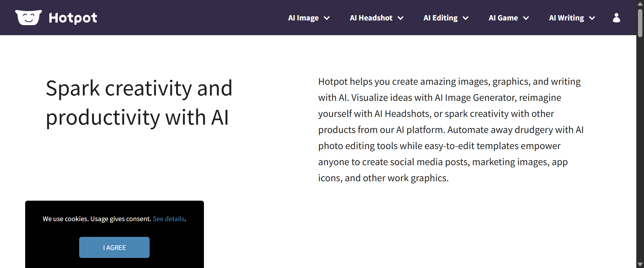Open the AI Editing menu label
This screenshot has height=268, width=644.
click(x=440, y=18)
